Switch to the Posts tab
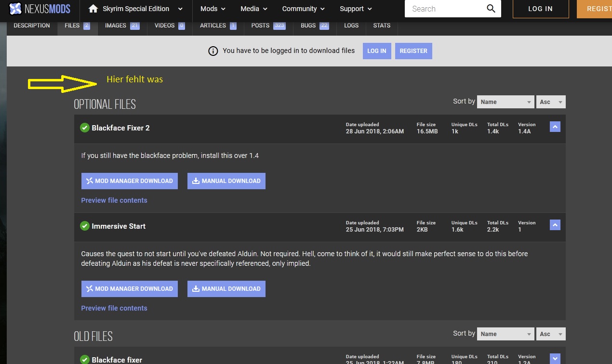The height and width of the screenshot is (364, 612). [268, 26]
